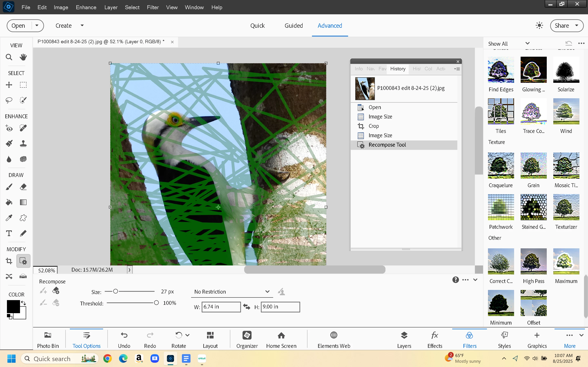588x367 pixels.
Task: Select the Paint Bucket tool
Action: [9, 202]
